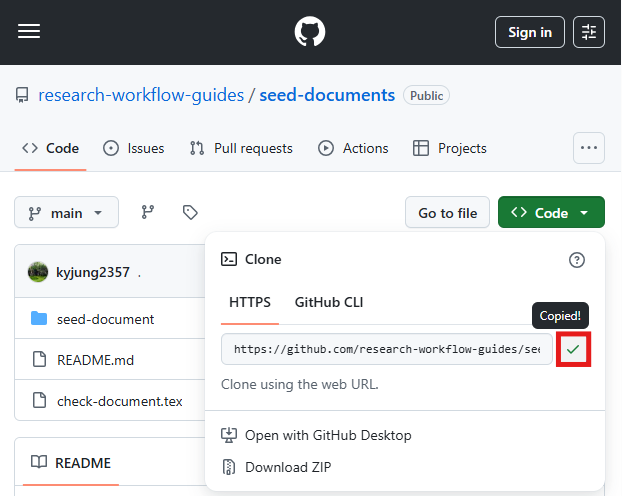Click the Public visibility badge
Viewport: 622px width, 496px height.
426,96
